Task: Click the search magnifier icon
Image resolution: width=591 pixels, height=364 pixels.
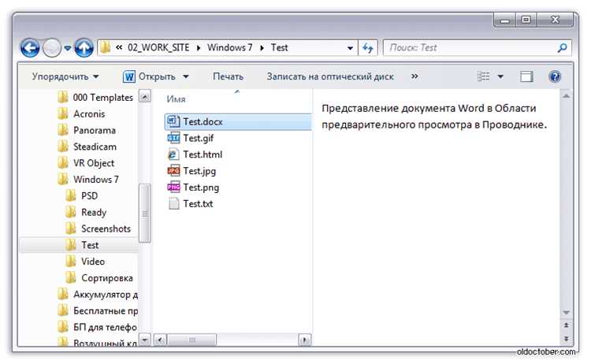Action: (x=562, y=48)
